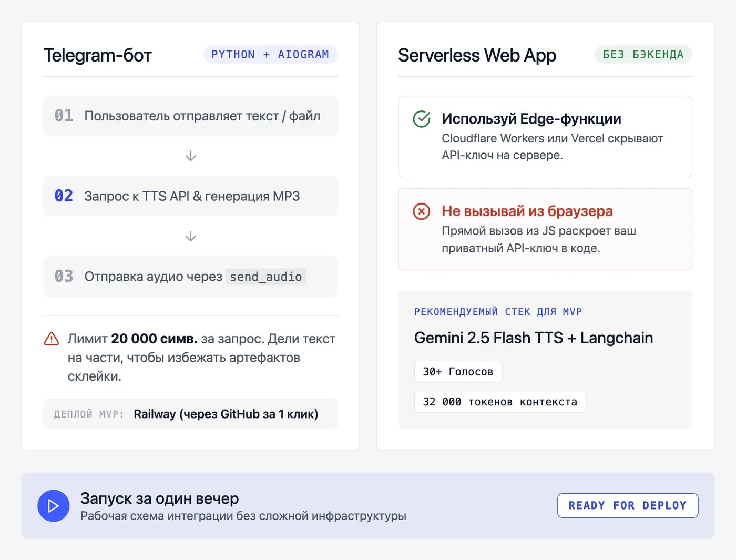The image size is (736, 560).
Task: Click the red warning triangle icon
Action: pos(52,339)
